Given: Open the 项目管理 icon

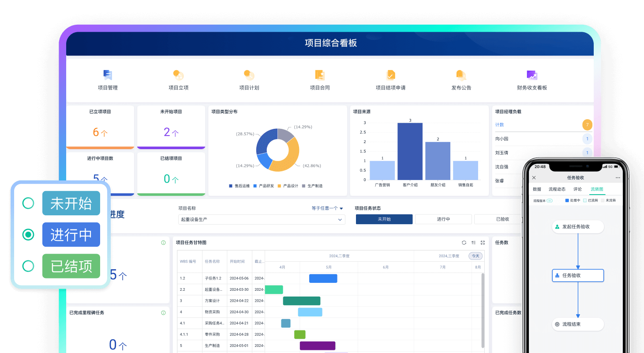Looking at the screenshot, I should tap(108, 75).
